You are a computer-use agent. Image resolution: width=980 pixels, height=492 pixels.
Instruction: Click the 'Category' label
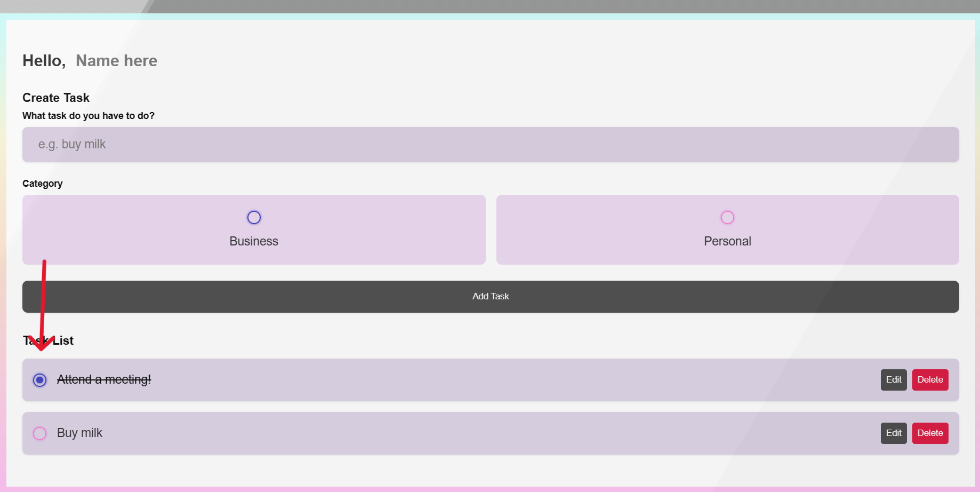[42, 183]
